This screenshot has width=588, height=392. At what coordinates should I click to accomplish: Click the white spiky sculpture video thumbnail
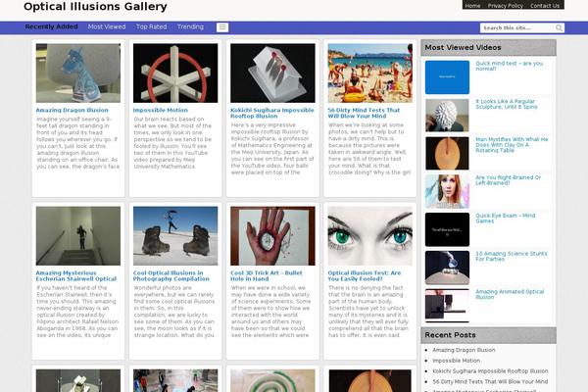click(x=447, y=116)
